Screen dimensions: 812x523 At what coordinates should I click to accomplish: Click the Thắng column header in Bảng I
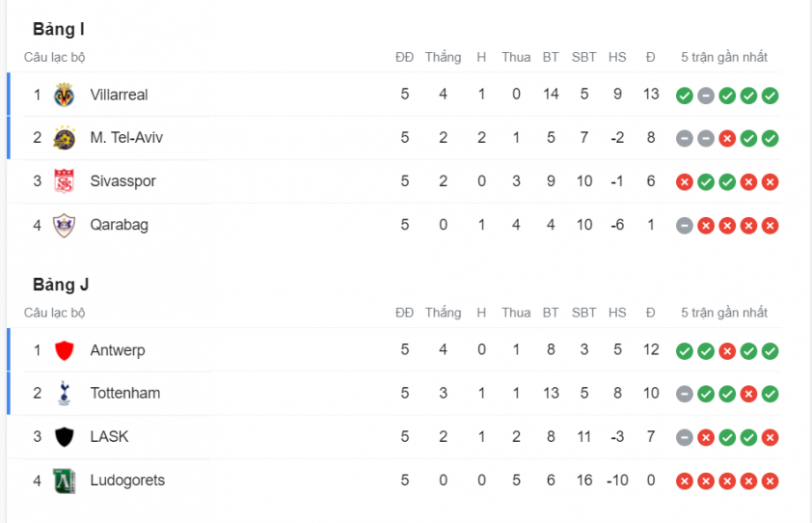pos(443,57)
